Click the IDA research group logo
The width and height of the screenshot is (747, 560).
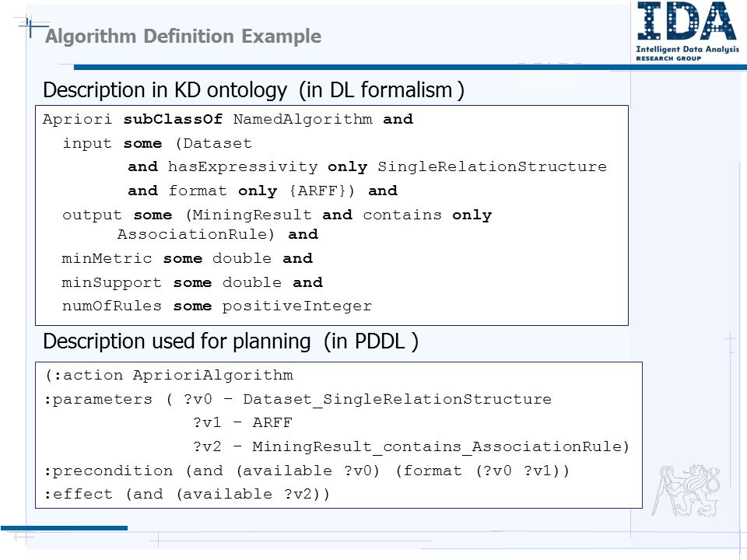click(687, 31)
